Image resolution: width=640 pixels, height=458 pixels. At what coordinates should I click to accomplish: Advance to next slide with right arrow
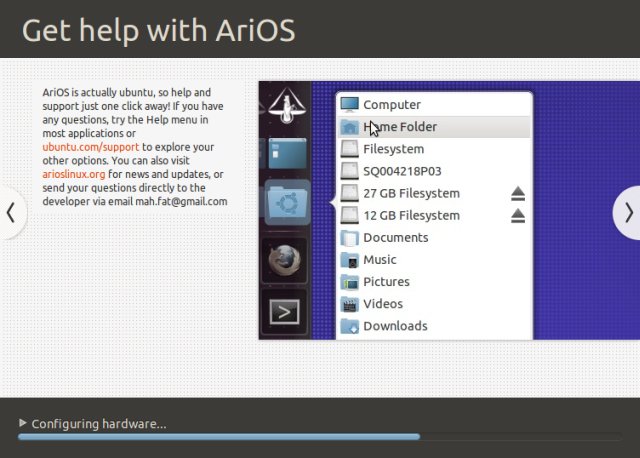[x=629, y=213]
